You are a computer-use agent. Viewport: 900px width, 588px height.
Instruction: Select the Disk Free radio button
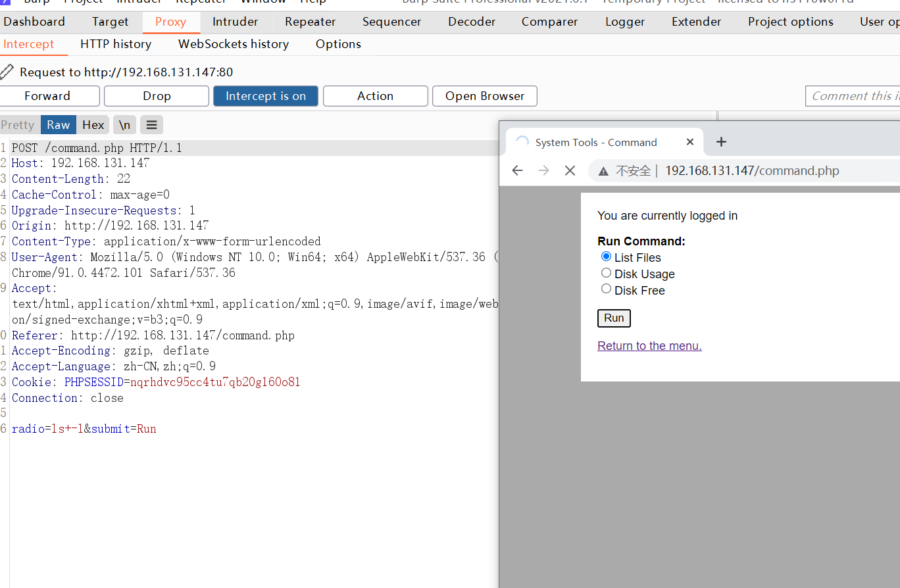(x=606, y=289)
